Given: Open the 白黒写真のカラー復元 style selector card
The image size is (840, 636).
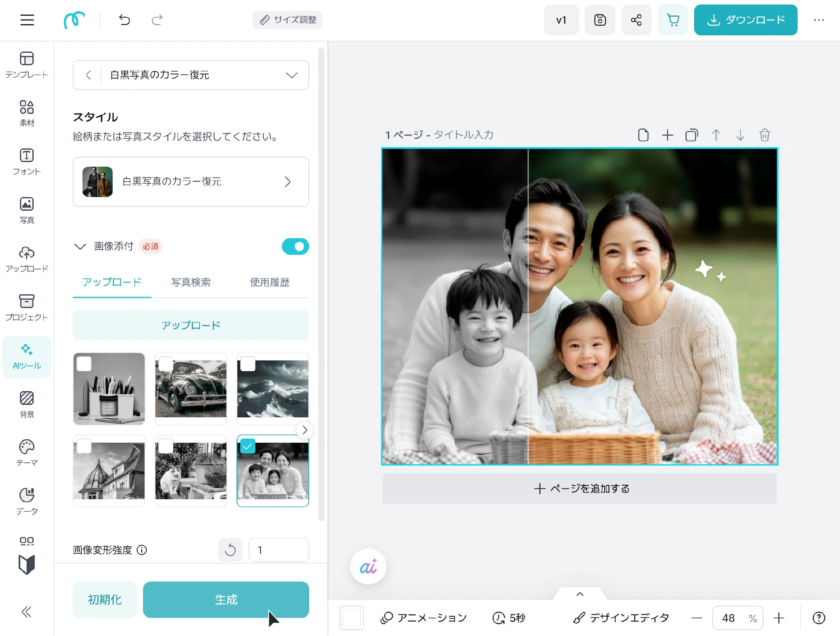Looking at the screenshot, I should (x=191, y=182).
